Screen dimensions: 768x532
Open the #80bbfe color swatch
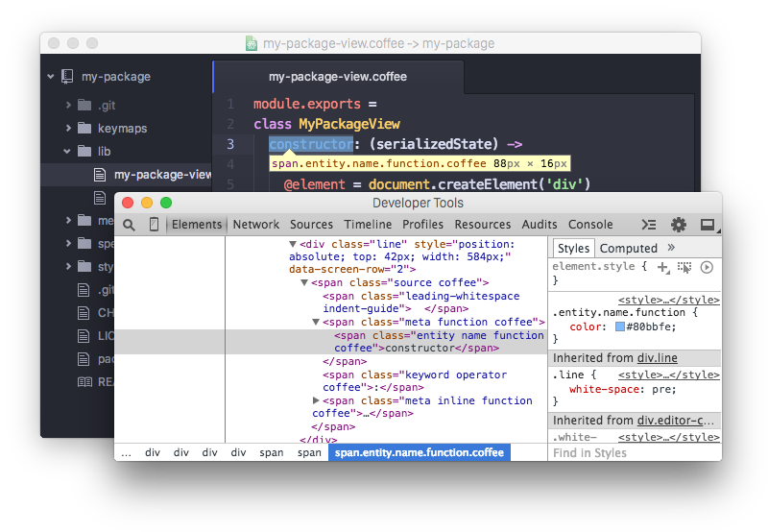[x=620, y=326]
